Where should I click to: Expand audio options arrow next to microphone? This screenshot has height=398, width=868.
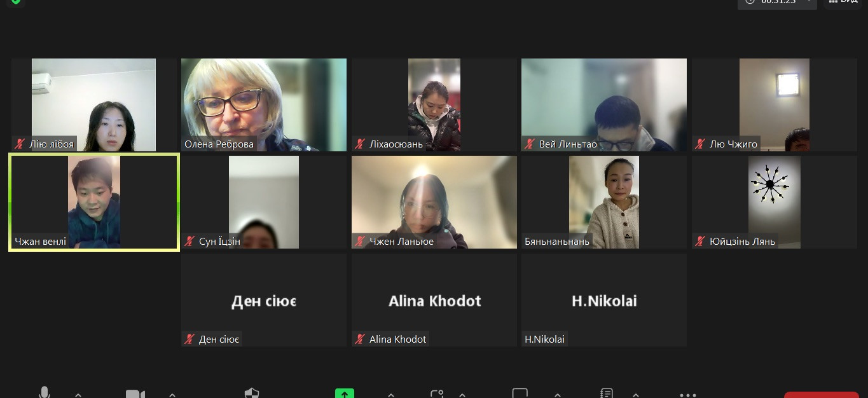(78, 394)
